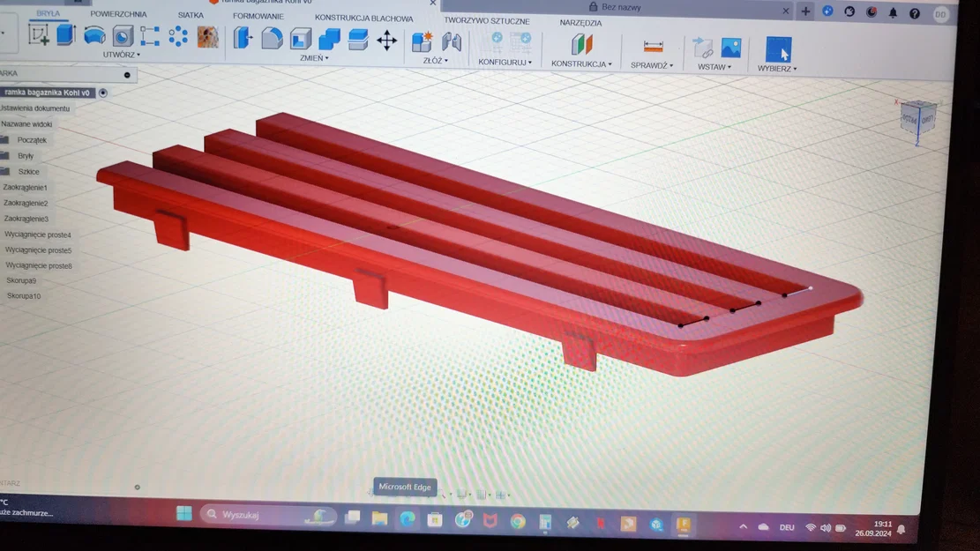Click the first Configure icon

496,42
